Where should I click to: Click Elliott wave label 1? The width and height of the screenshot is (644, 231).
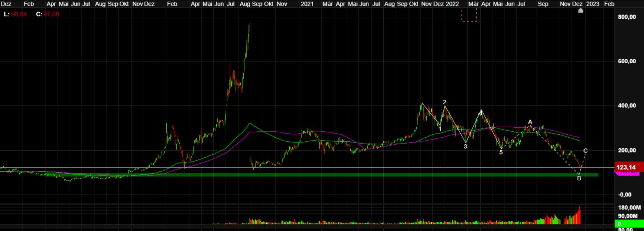click(x=440, y=129)
